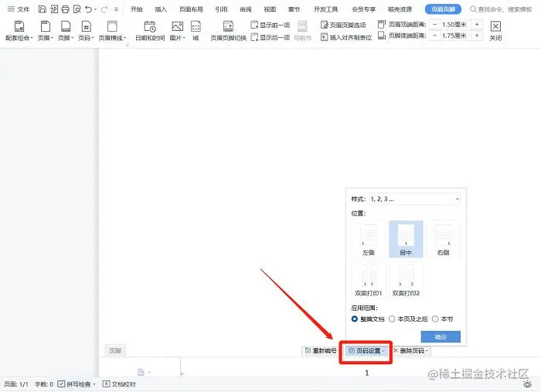Image resolution: width=541 pixels, height=392 pixels.
Task: Toggle 拼写检查 spell check in status bar
Action: (76, 384)
